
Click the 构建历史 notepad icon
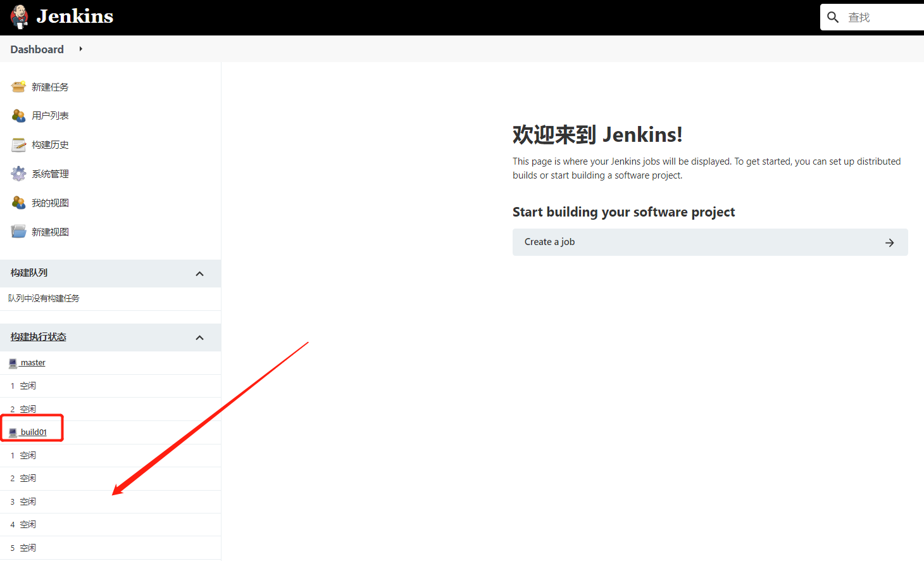pos(18,145)
